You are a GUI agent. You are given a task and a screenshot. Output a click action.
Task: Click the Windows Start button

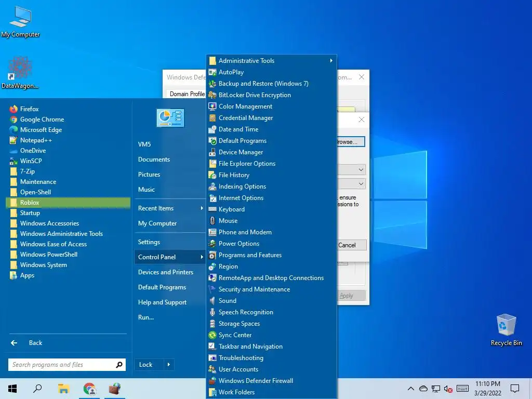click(12, 389)
